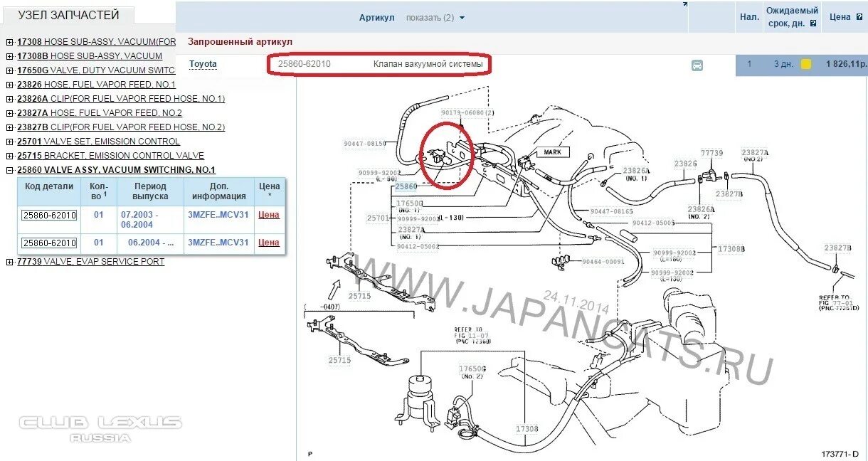
Task: Click the small arrow icon above the car icon
Action: tap(684, 4)
